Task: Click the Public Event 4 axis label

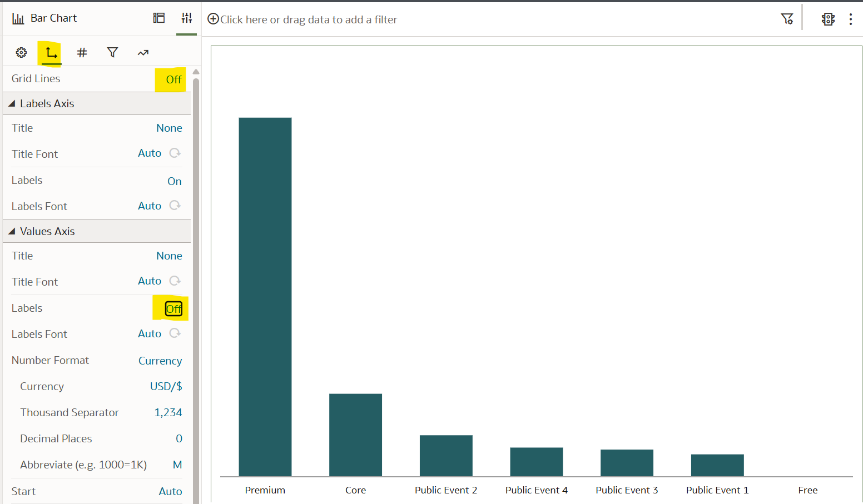Action: click(x=537, y=490)
